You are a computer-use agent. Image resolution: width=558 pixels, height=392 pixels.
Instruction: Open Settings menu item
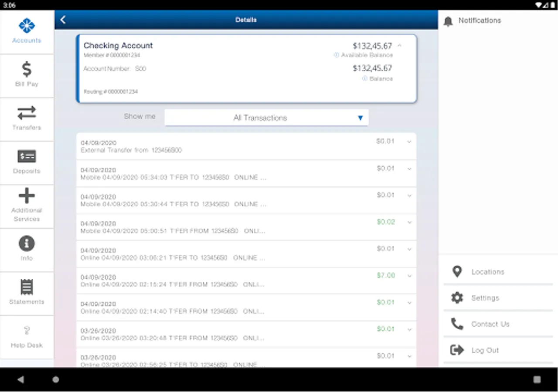point(498,298)
